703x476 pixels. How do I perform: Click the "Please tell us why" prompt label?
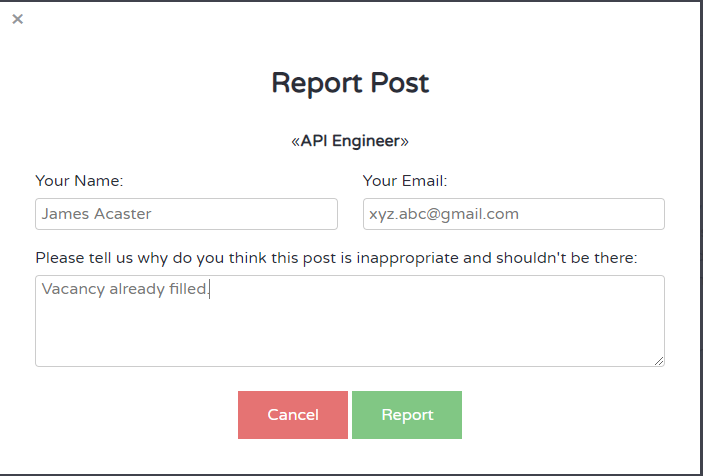(x=336, y=258)
